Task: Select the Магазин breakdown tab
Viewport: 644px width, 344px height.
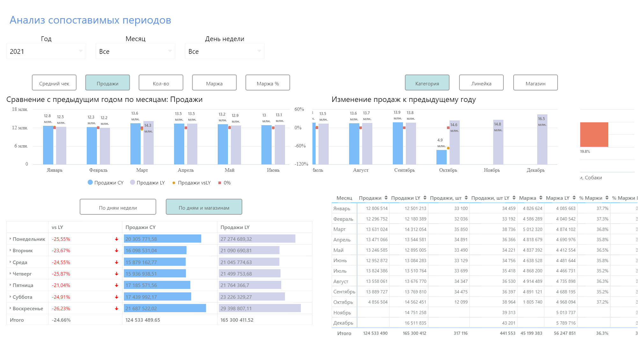Action: point(535,83)
